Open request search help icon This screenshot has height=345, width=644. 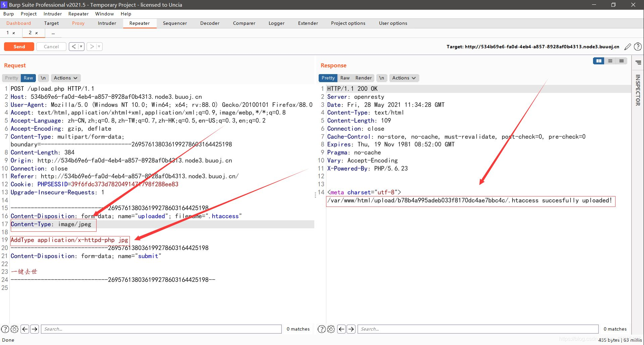[x=5, y=329]
